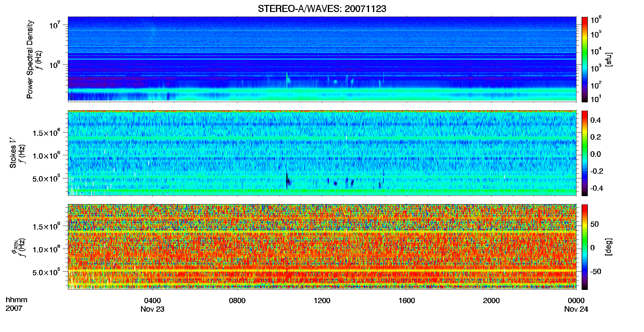Click the 10^6 top colorbar tick label
This screenshot has height=332, width=644.
tap(596, 20)
